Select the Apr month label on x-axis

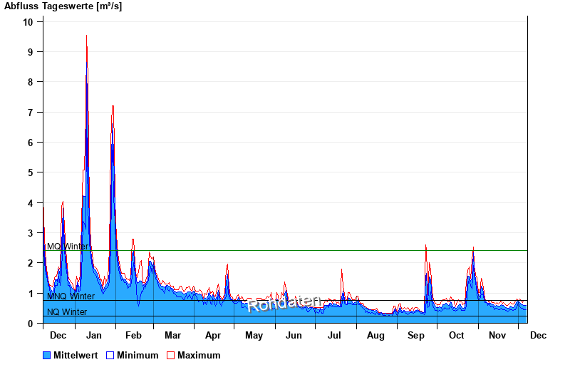point(213,335)
